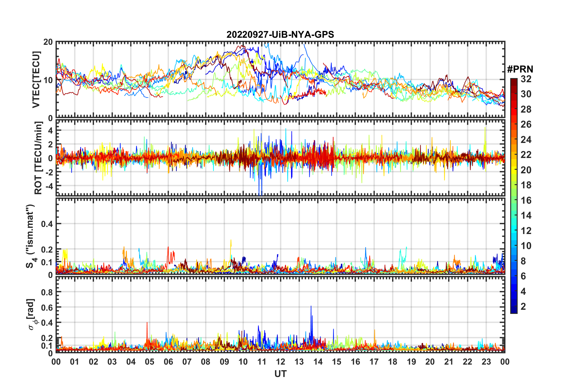This screenshot has width=561, height=392.
Task: Click sigma phi y-axis tick label 0.6
Action: pyautogui.click(x=47, y=307)
